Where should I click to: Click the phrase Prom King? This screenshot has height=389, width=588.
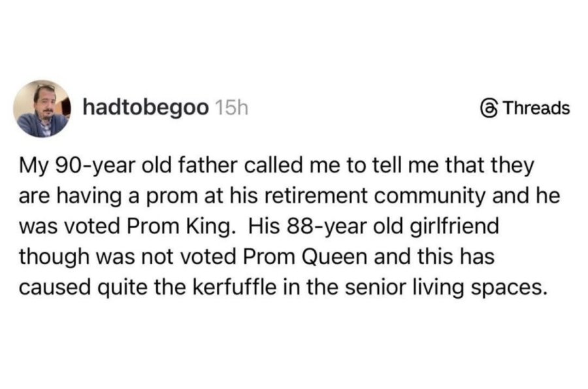(x=179, y=227)
